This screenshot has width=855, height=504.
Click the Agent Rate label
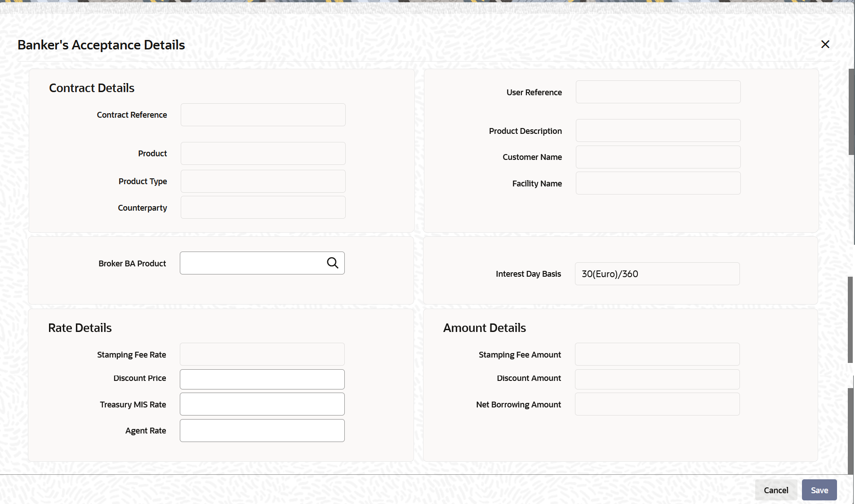coord(146,431)
